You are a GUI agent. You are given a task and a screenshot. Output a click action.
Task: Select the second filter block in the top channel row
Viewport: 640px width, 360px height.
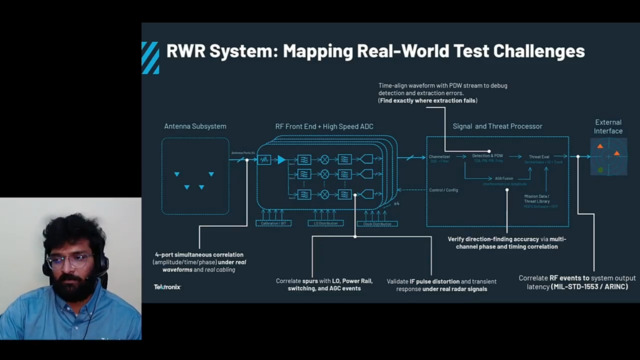coord(344,160)
